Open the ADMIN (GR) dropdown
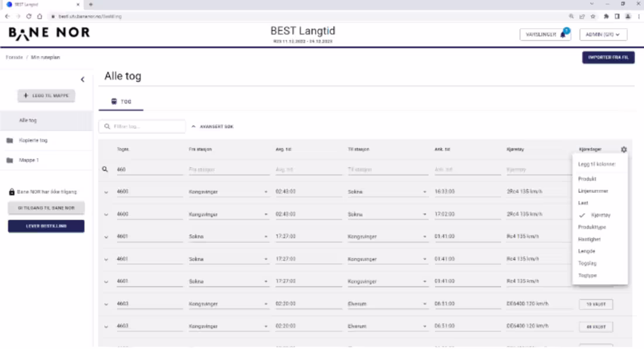644x349 pixels. click(603, 35)
